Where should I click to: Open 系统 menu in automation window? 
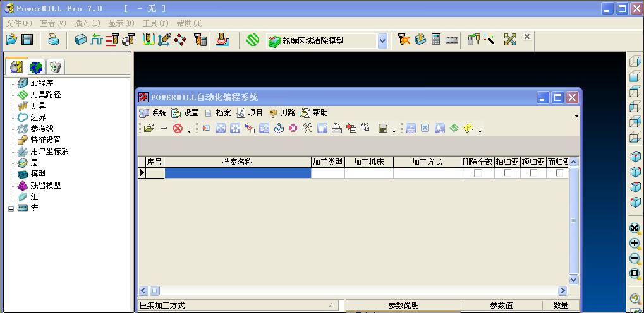tap(153, 113)
